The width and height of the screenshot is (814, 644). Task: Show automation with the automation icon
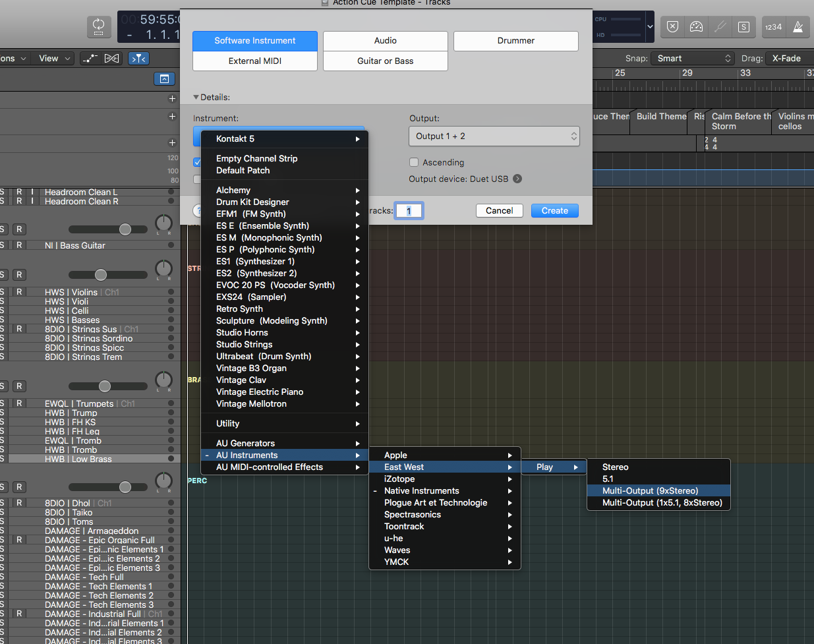(x=90, y=59)
